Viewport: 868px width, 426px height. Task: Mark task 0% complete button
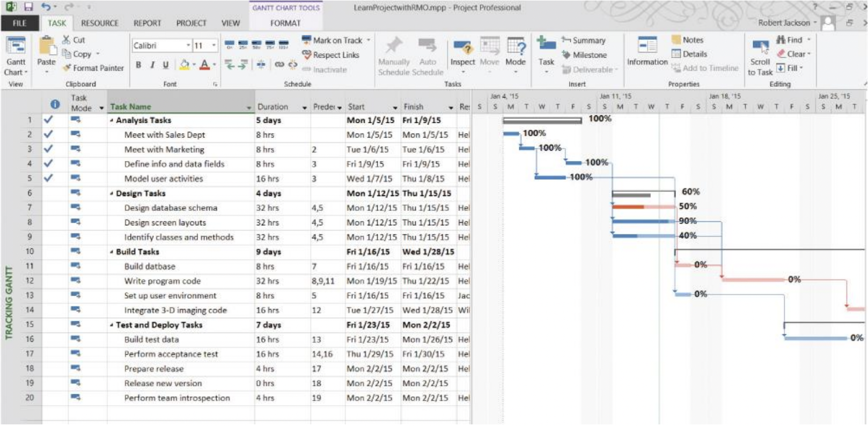(229, 45)
